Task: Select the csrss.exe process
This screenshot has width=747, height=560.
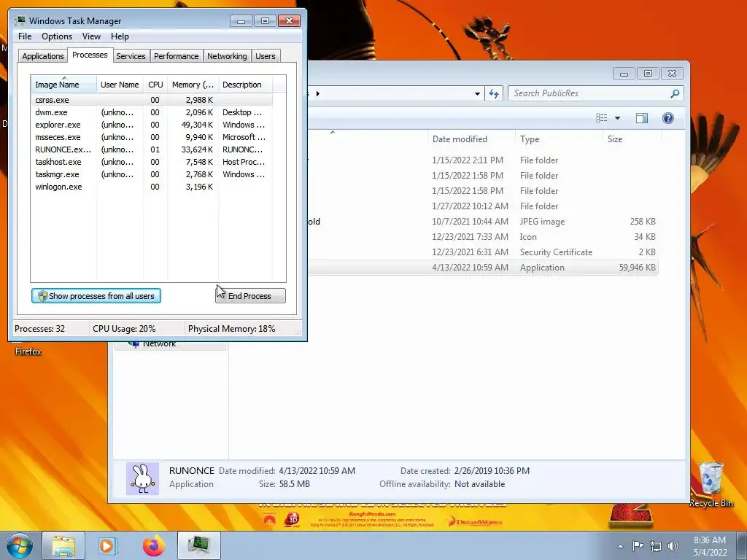Action: (x=152, y=100)
